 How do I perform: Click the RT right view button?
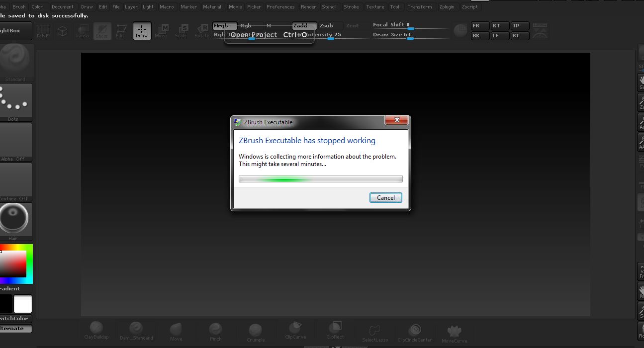(x=500, y=26)
